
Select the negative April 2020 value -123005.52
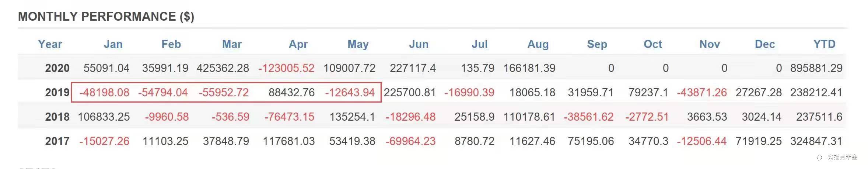coord(286,68)
